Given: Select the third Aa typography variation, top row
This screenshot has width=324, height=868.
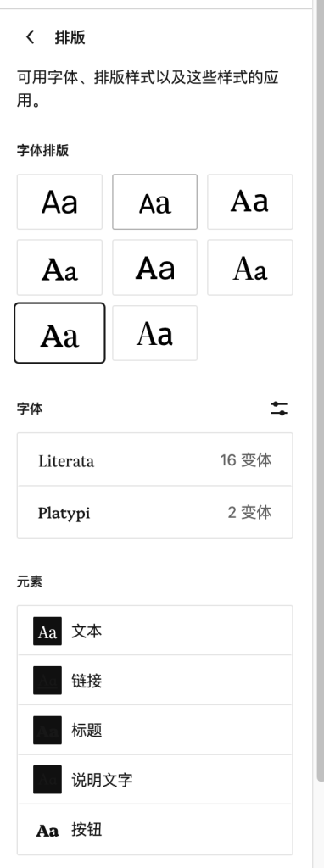Looking at the screenshot, I should pos(249,202).
